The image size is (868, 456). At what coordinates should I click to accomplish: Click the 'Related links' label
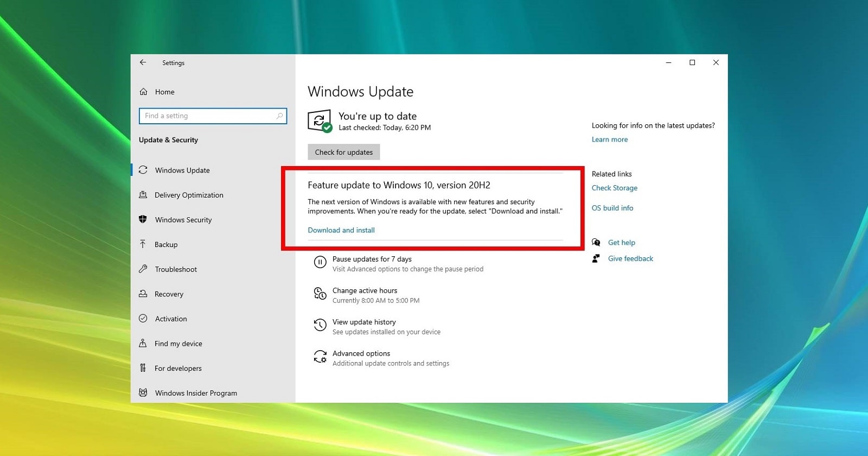tap(611, 174)
